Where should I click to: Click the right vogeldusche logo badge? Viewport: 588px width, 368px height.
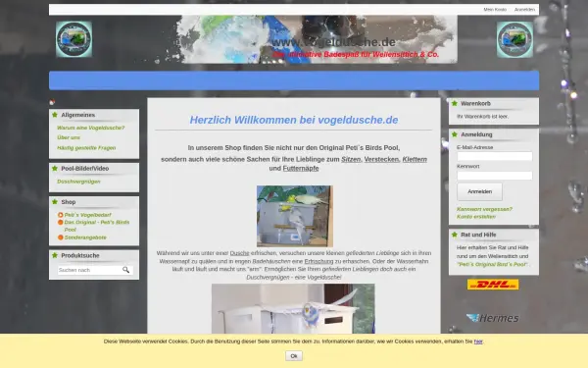[514, 39]
